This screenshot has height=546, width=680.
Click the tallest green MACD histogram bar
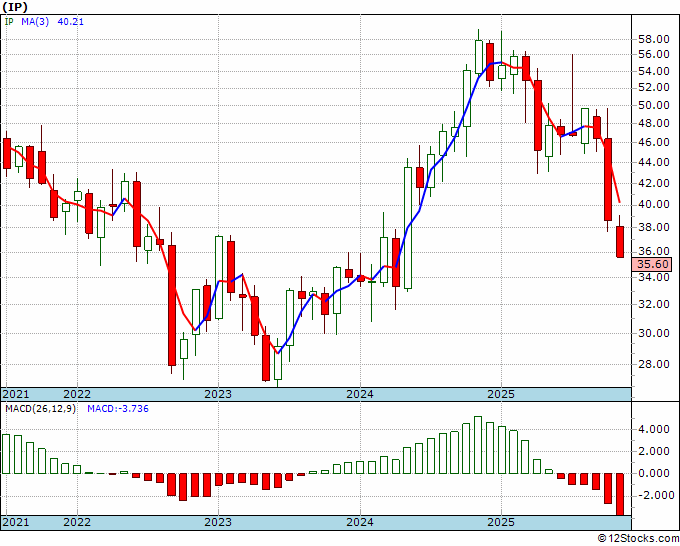[x=478, y=445]
